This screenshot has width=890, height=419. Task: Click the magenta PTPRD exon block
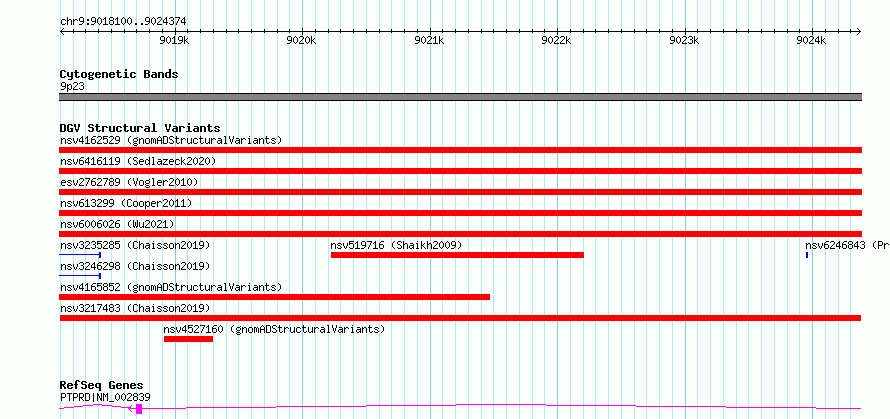point(139,409)
